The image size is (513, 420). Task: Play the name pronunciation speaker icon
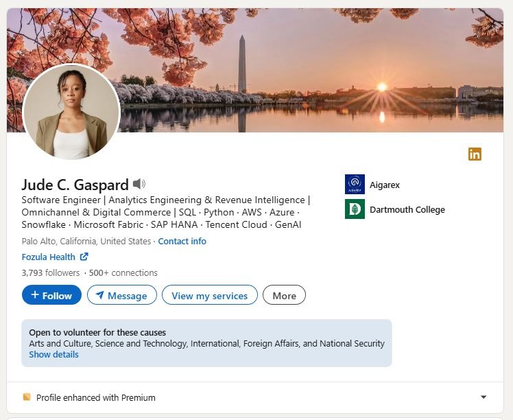pos(139,184)
